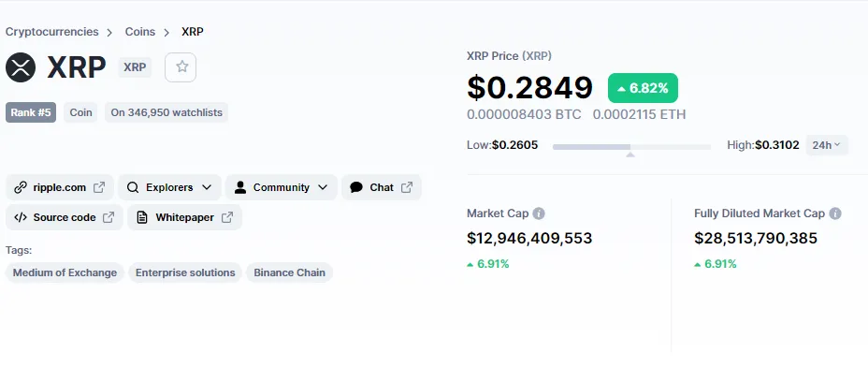Click Market Cap info icon
Screen dimensions: 868x368
pos(538,213)
